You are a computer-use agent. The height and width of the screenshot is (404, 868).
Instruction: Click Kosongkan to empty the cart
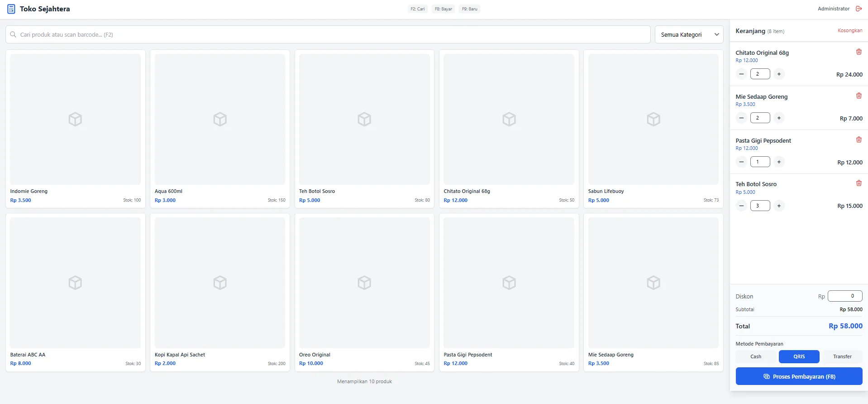point(849,31)
